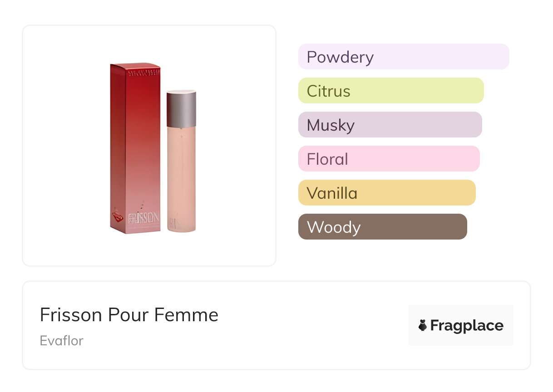Viewport: 553px width, 392px height.
Task: Click the Powdery label text
Action: (340, 57)
